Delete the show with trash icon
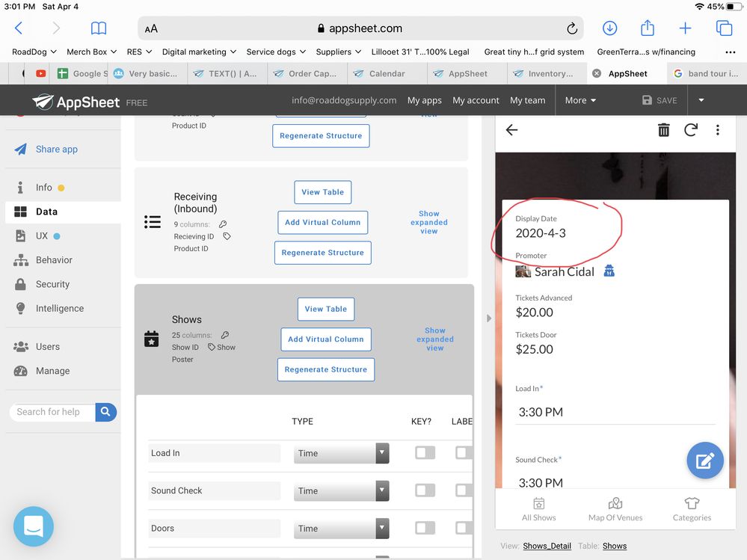Screen dimensions: 747x560 pyautogui.click(x=664, y=129)
